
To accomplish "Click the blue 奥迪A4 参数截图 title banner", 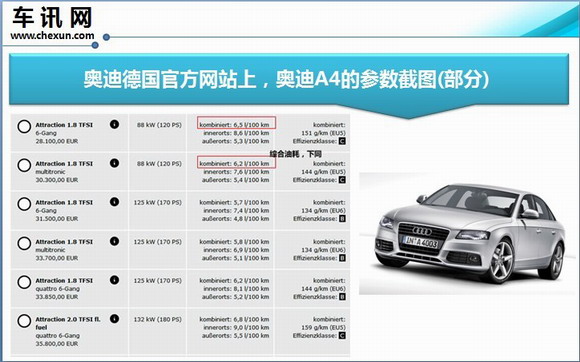I will tap(289, 79).
